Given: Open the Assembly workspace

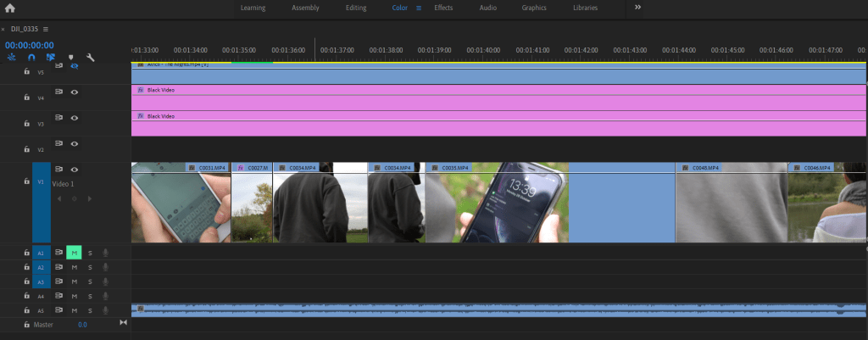Looking at the screenshot, I should pos(305,8).
